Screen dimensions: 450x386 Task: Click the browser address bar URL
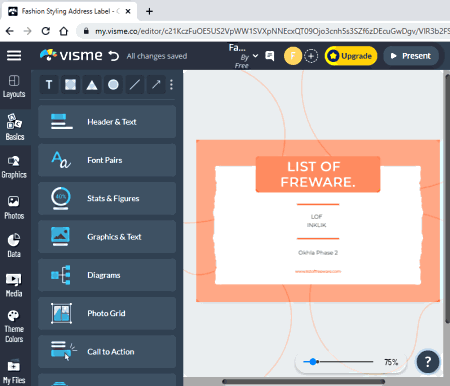[x=272, y=31]
